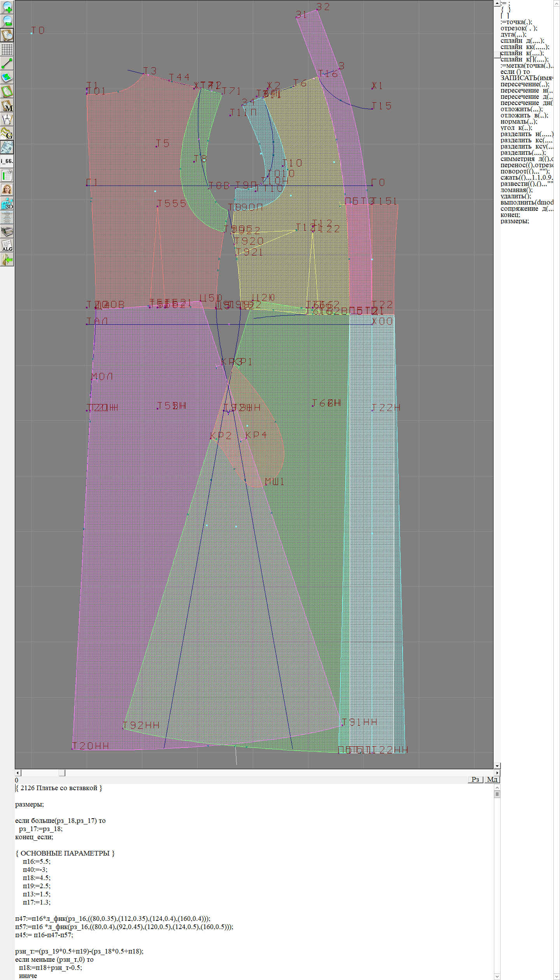The width and height of the screenshot is (560, 980).
Task: Select the line segment tool icon
Action: (x=7, y=63)
